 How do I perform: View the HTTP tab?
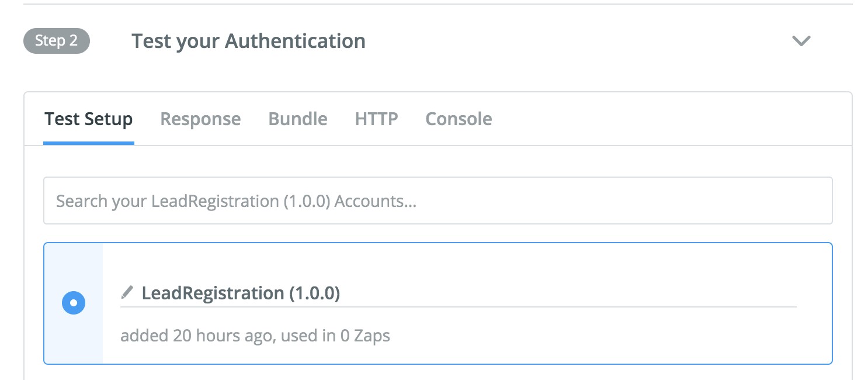[x=376, y=119]
